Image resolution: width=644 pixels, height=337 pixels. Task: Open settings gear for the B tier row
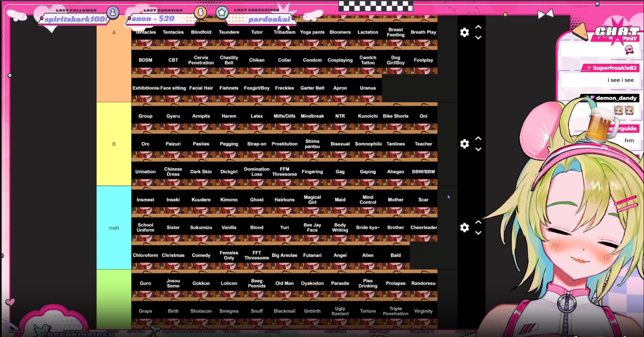click(x=465, y=144)
